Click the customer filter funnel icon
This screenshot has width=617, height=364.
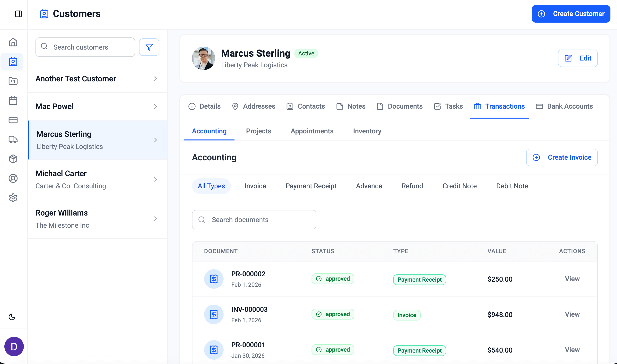pos(149,47)
